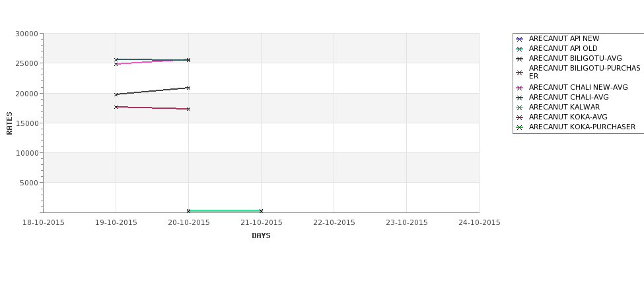Click the ARECANUT CHALI-AVG legend marker
The width and height of the screenshot is (644, 283).
click(x=519, y=98)
